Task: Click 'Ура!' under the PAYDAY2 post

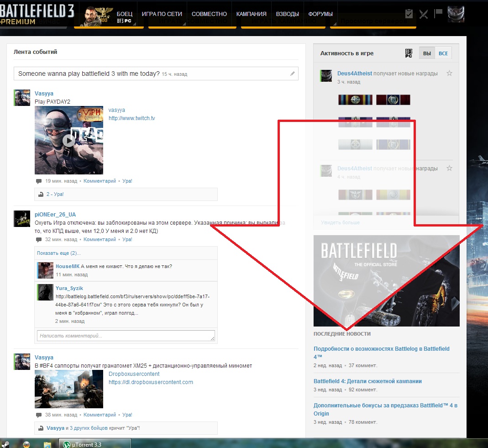Action: pos(127,181)
